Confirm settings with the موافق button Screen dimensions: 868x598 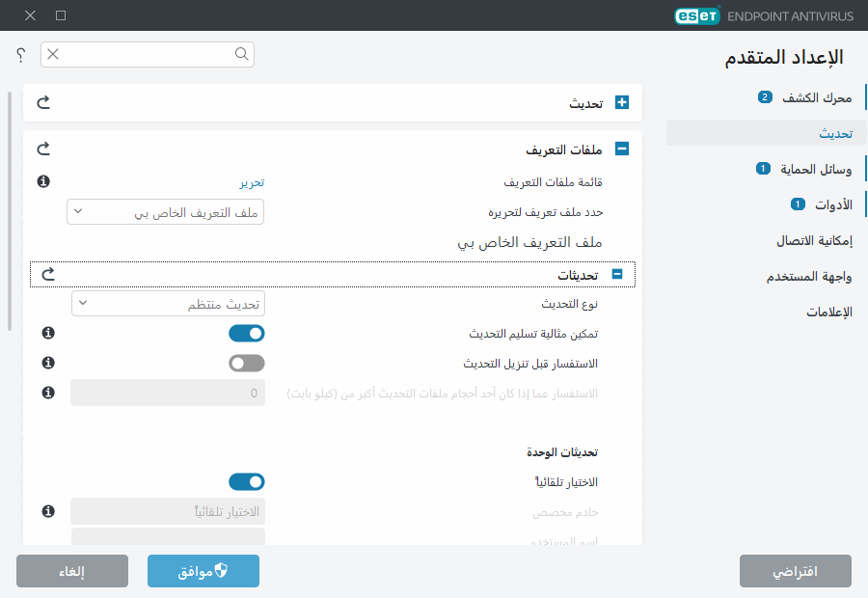click(203, 570)
